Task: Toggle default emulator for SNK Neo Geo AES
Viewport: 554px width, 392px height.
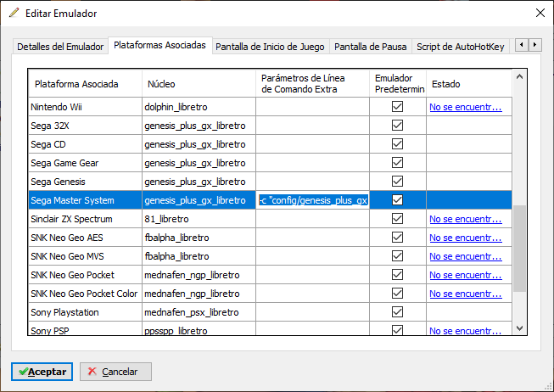Action: pos(398,238)
